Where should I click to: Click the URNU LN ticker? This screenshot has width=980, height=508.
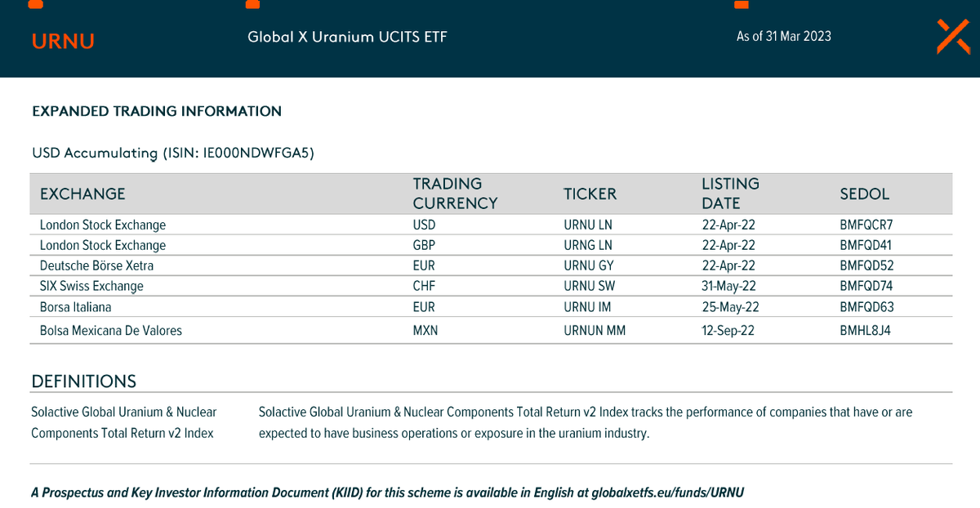(588, 225)
